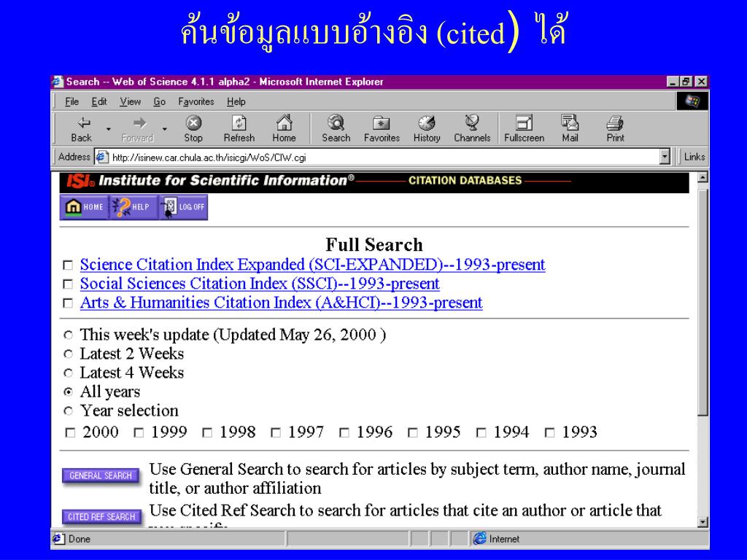Click the IE icon in title bar

(58, 82)
